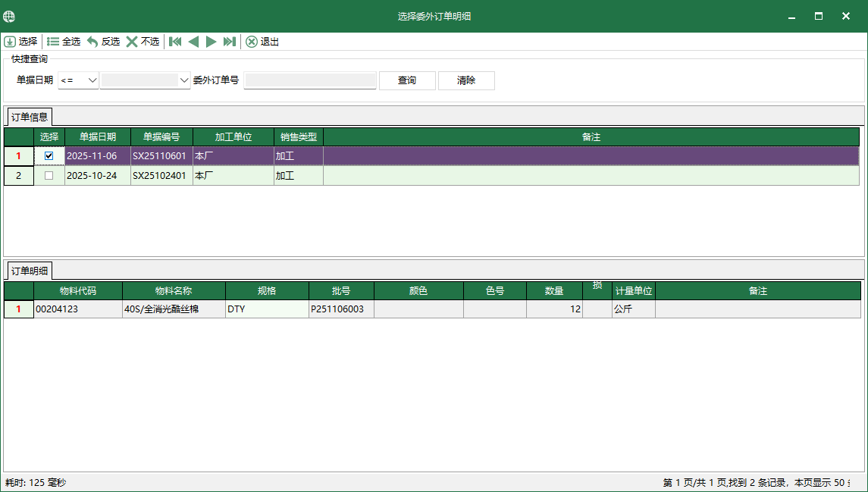This screenshot has height=492, width=868.
Task: Check the checkbox for order SX25102401
Action: tap(49, 175)
